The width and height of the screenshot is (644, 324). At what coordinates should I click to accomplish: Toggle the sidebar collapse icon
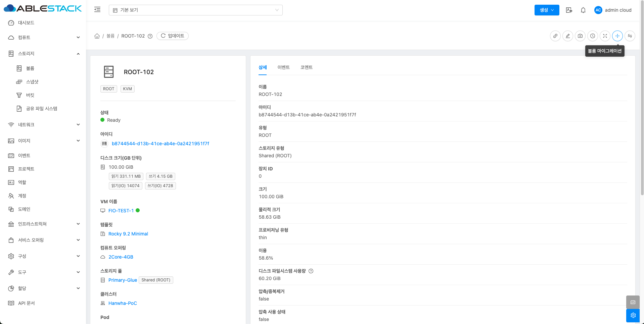pos(97,10)
